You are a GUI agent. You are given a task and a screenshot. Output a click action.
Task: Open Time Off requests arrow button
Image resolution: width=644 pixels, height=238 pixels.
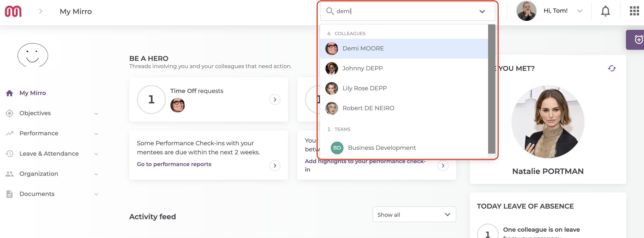[x=275, y=100]
